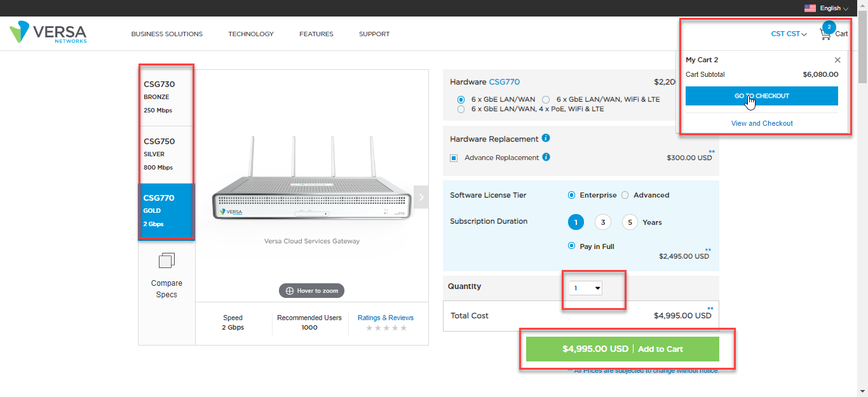Click the Versa Networks logo
868x397 pixels.
click(48, 32)
